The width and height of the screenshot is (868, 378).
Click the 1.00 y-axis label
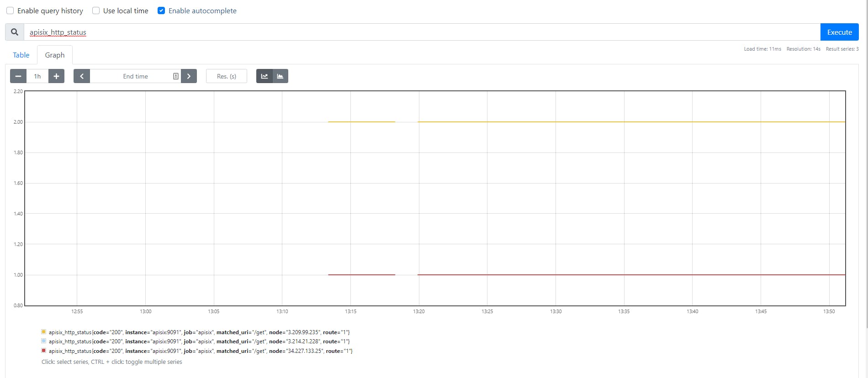coord(18,275)
